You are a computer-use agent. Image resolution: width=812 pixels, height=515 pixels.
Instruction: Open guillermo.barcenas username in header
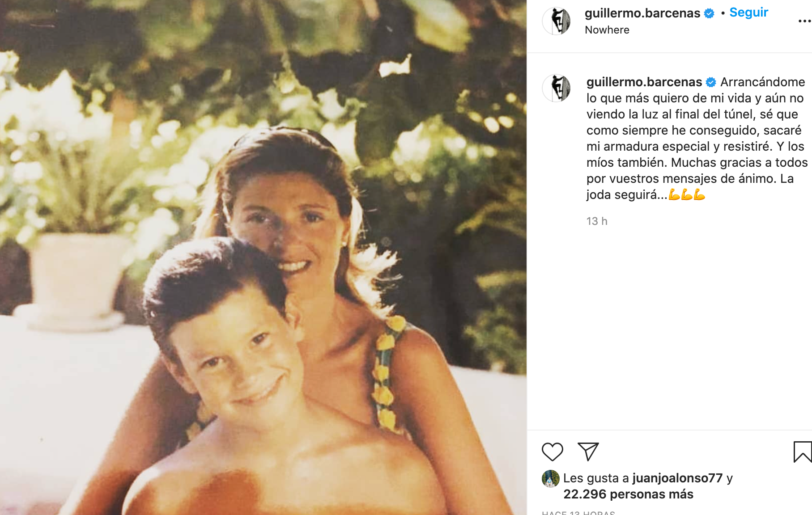642,13
